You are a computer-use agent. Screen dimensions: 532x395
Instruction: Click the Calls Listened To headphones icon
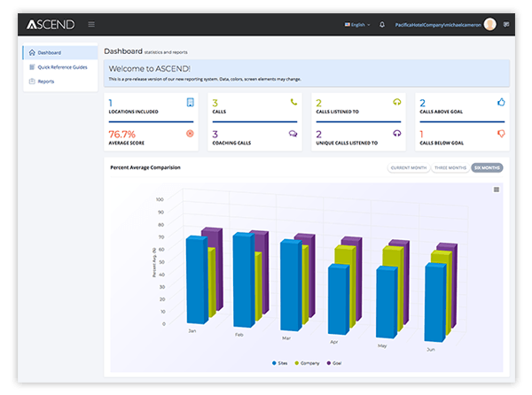(x=397, y=102)
